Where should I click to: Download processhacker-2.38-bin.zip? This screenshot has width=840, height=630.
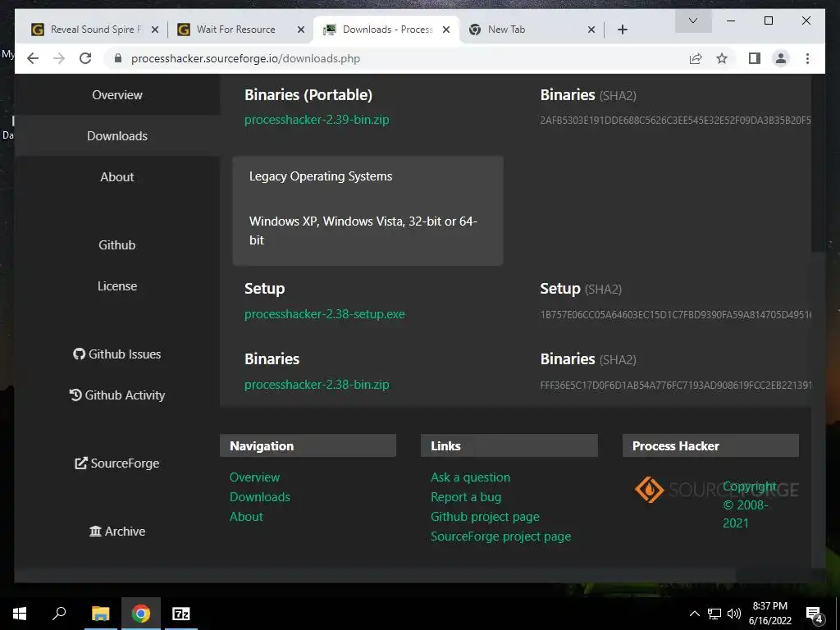click(x=317, y=385)
